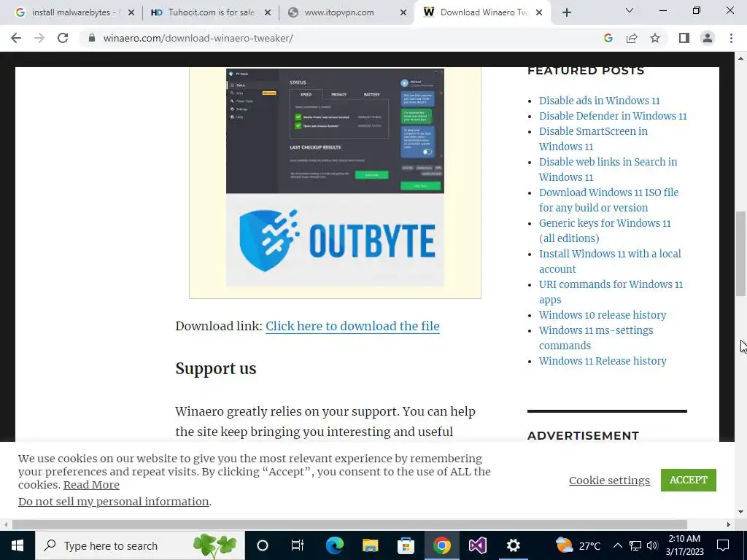The image size is (747, 560).
Task: Open network status tray icon
Action: click(635, 545)
